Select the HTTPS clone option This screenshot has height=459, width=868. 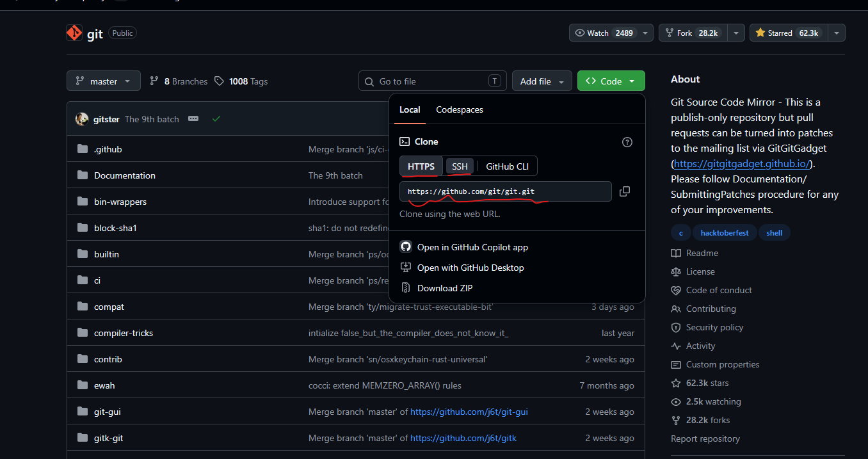pos(421,166)
